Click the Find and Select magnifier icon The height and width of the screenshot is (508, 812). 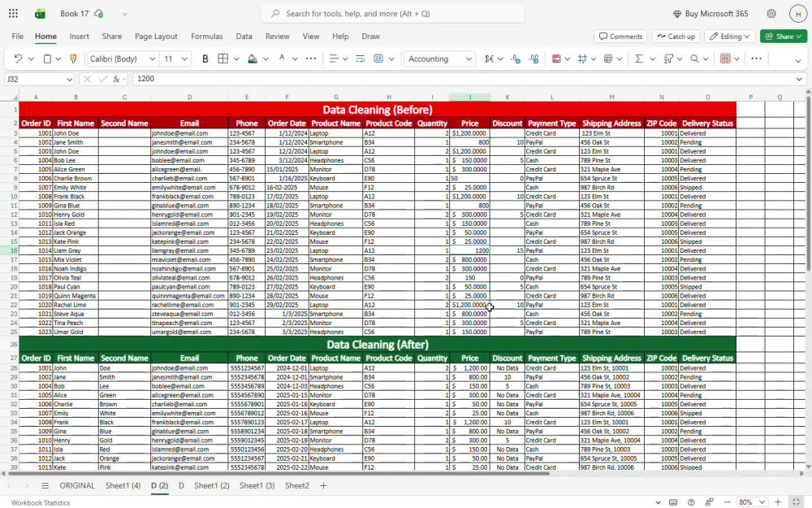tap(694, 59)
